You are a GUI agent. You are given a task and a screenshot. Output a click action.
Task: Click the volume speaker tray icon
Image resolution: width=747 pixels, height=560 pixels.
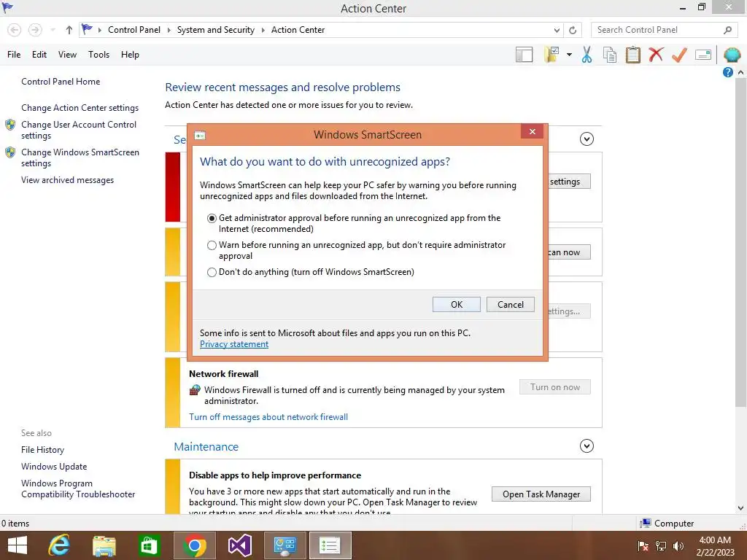pos(678,546)
